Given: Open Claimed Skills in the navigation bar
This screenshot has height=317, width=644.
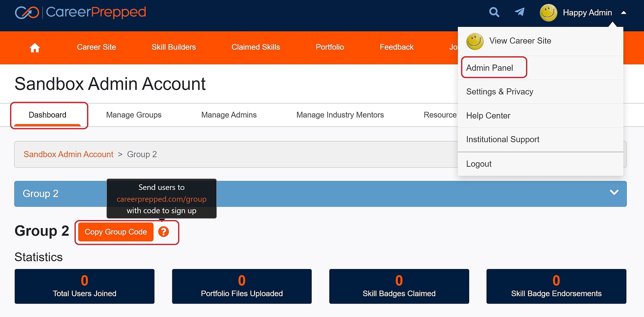Looking at the screenshot, I should click(256, 47).
